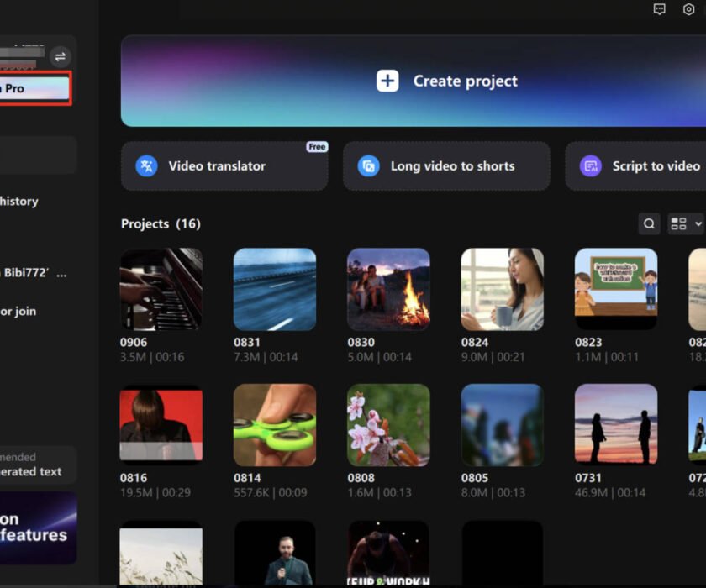Click the '1.6M | 00:13' project info
Screen dimensions: 706x588
click(x=380, y=492)
